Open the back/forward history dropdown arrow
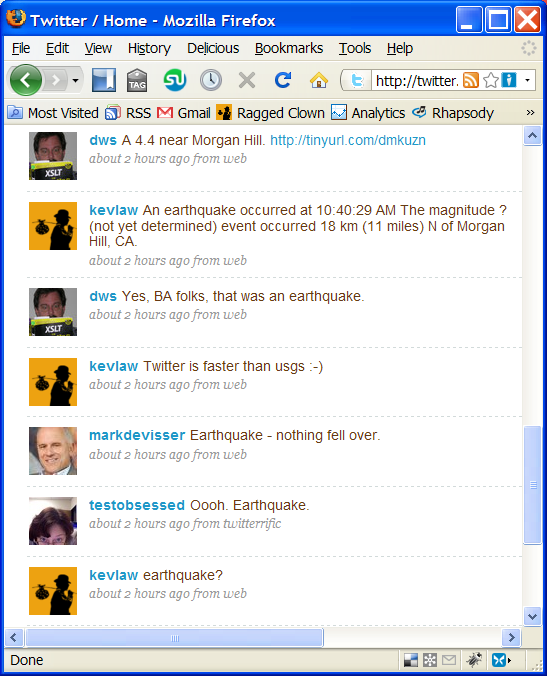 tap(75, 81)
